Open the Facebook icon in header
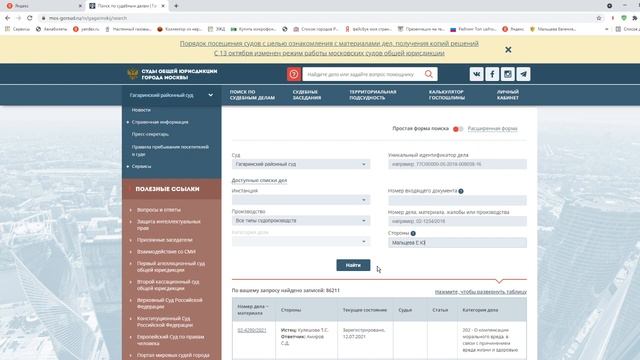The width and height of the screenshot is (640, 360). coord(492,74)
